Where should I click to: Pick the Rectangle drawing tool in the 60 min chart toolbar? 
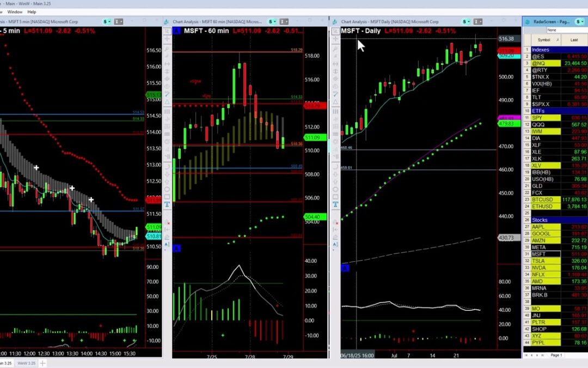(x=167, y=197)
